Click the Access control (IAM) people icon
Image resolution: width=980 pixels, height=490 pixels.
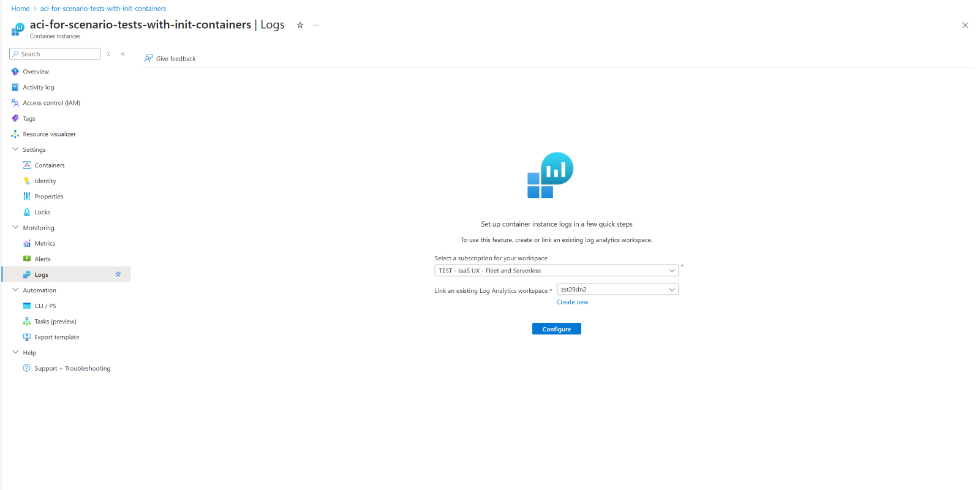click(x=15, y=103)
